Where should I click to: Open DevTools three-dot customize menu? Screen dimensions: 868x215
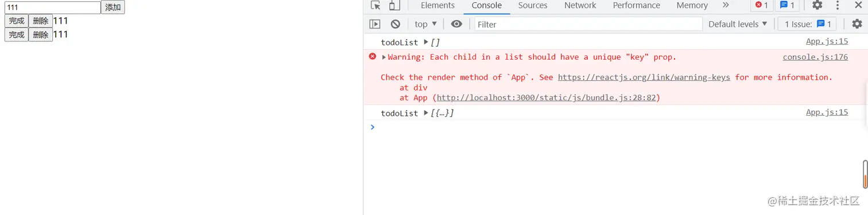[x=838, y=5]
